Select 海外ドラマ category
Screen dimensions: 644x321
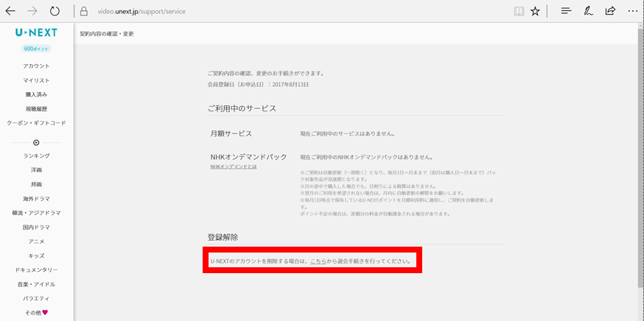point(36,199)
